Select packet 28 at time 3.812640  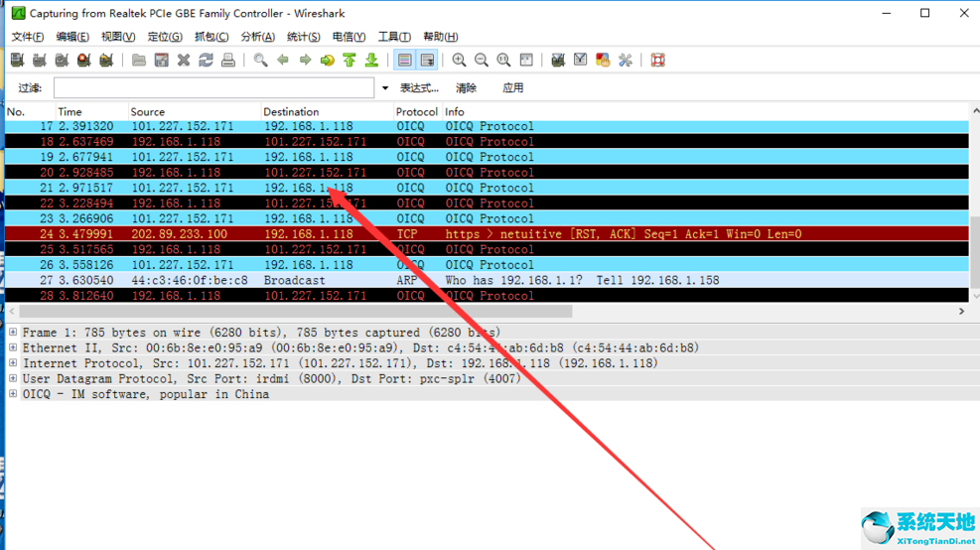point(487,295)
